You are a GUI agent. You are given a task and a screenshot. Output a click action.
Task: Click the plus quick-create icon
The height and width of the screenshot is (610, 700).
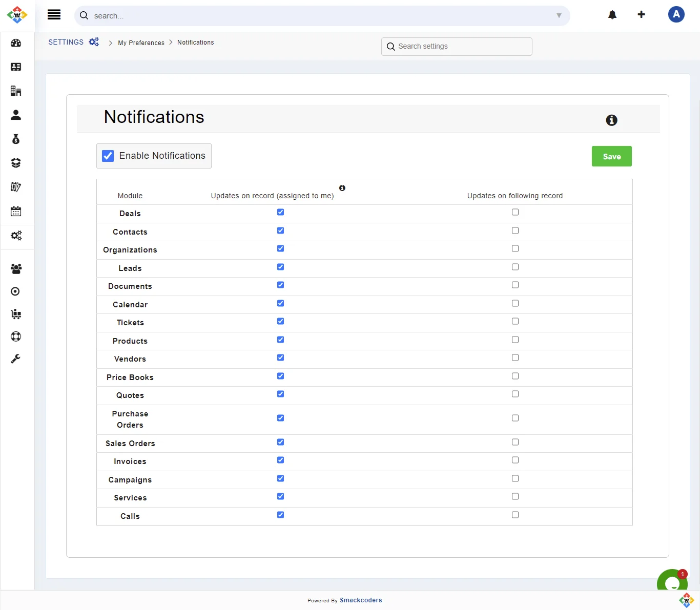click(x=641, y=15)
